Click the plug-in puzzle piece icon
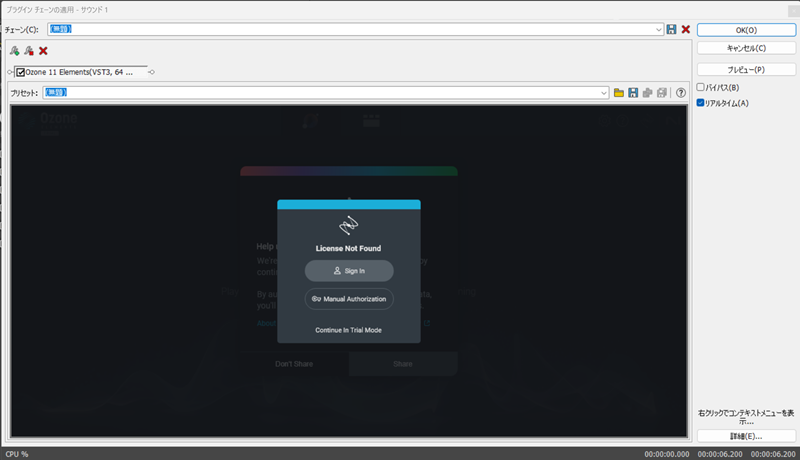Screen dimensions: 800x460 [647, 93]
